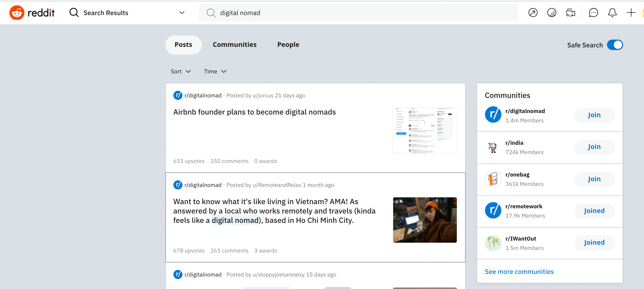The image size is (644, 289).
Task: Switch to the Communities tab
Action: (x=234, y=45)
